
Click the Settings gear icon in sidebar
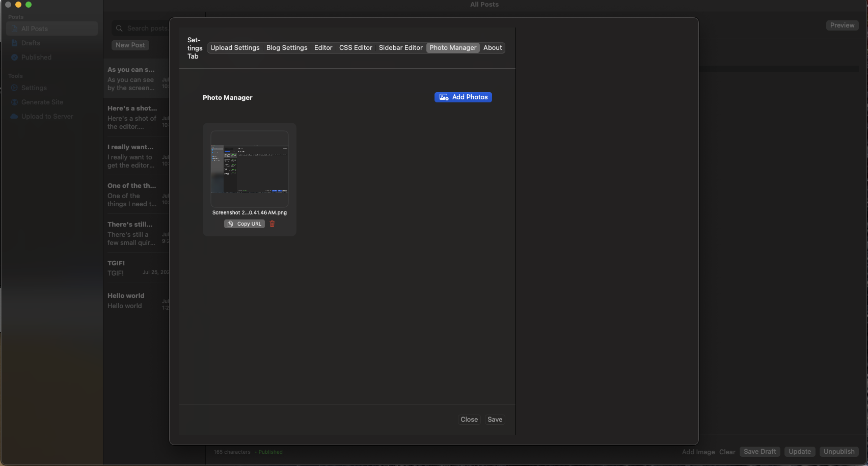14,88
